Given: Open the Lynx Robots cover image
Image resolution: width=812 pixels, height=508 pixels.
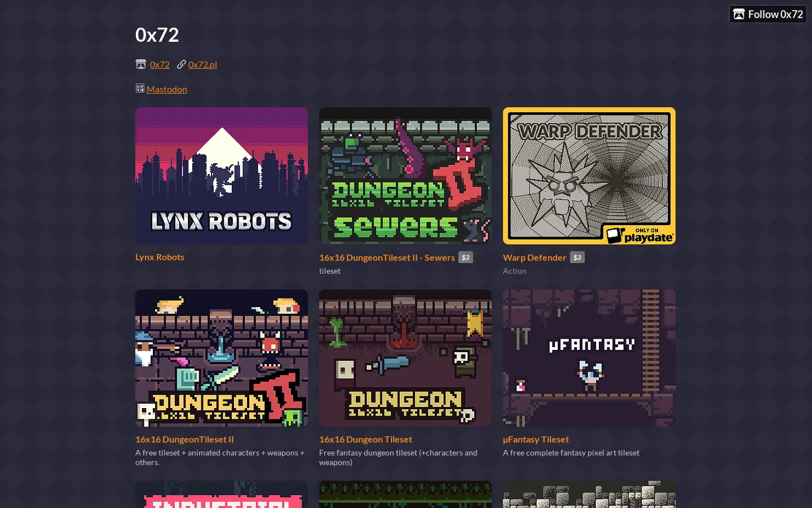Looking at the screenshot, I should [222, 176].
